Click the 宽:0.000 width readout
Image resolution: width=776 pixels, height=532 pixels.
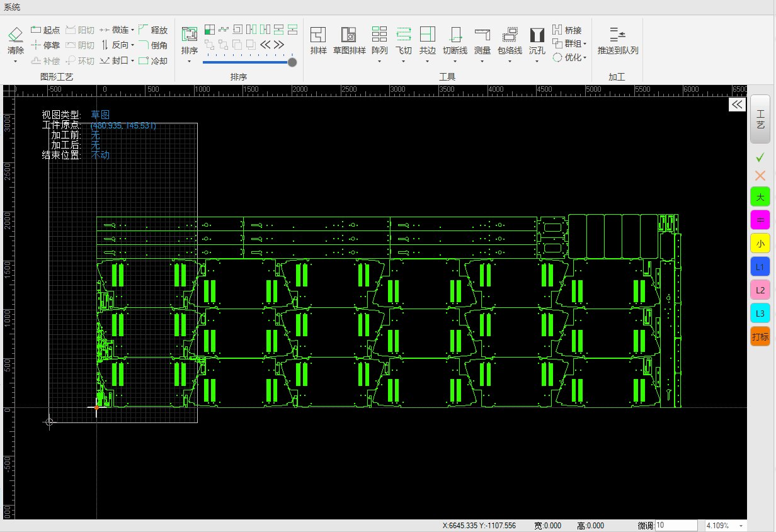click(547, 526)
